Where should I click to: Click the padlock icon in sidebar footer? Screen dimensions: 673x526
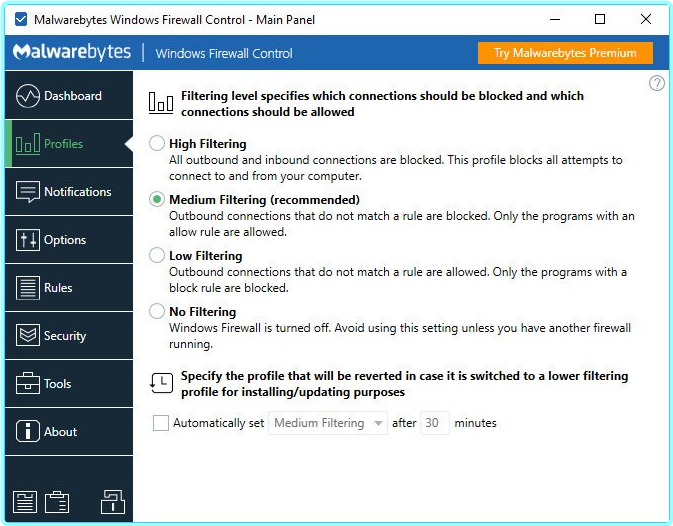tap(113, 500)
